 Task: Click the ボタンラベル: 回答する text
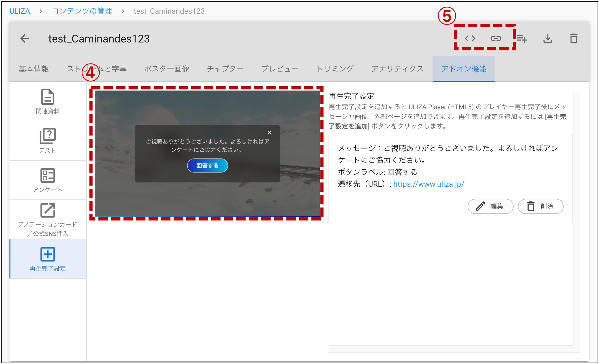point(377,172)
